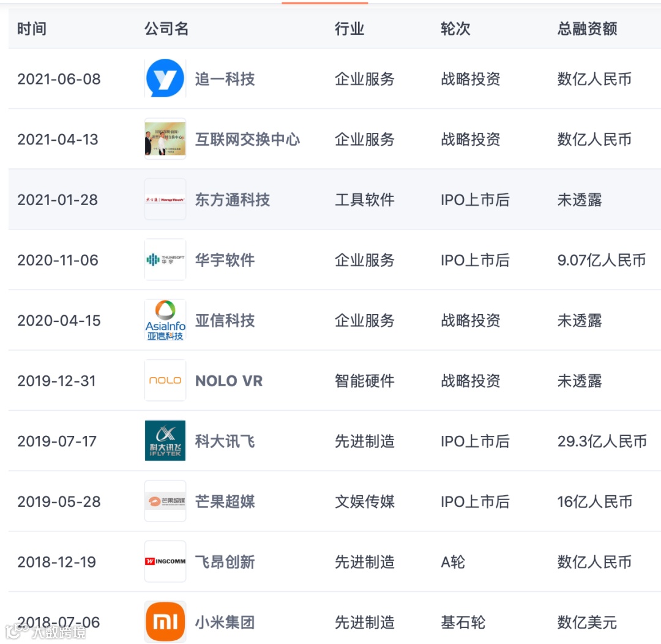Click the 文娱传媒 industry cell
This screenshot has width=661, height=644.
click(365, 501)
